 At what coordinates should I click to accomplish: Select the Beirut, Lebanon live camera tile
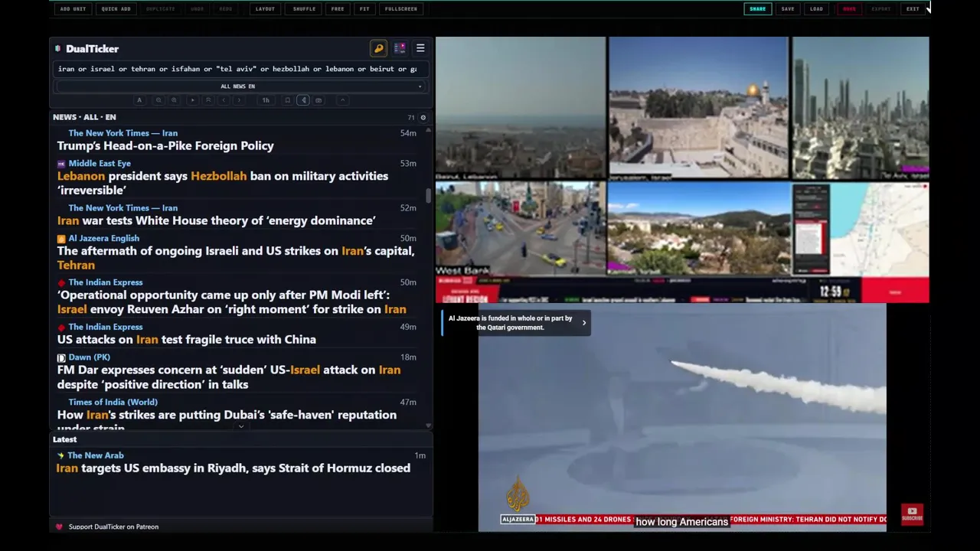520,108
